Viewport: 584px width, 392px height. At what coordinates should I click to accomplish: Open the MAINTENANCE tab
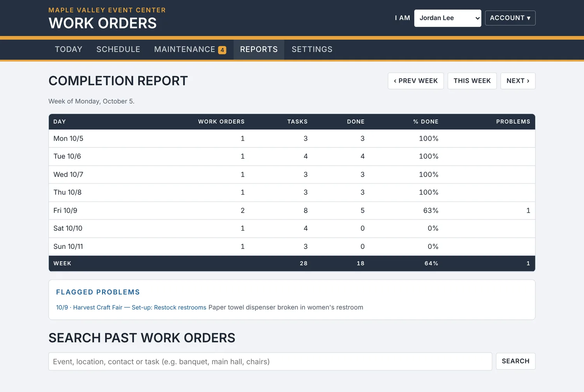(x=190, y=49)
